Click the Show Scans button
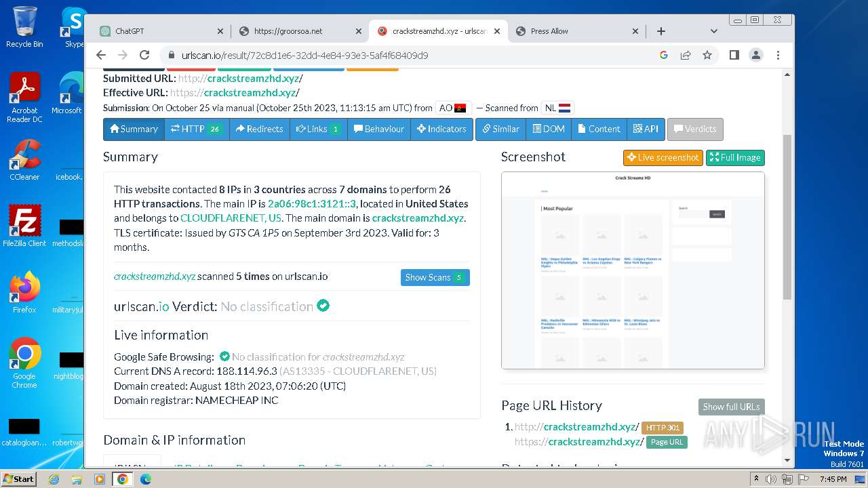 tap(435, 277)
